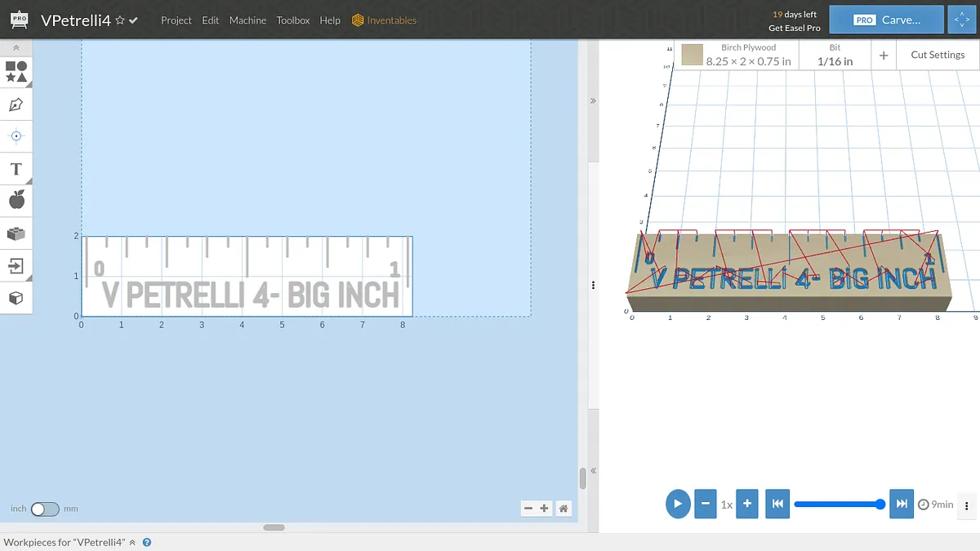The width and height of the screenshot is (980, 551).
Task: Click the Carve button
Action: click(x=886, y=20)
